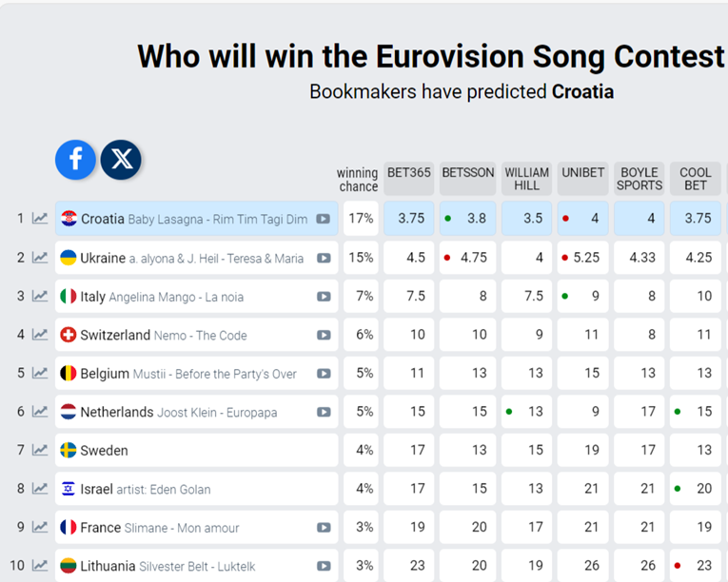Click Croatia's 3.75 odds at BET365
Screen dimensions: 728x582
pyautogui.click(x=410, y=219)
